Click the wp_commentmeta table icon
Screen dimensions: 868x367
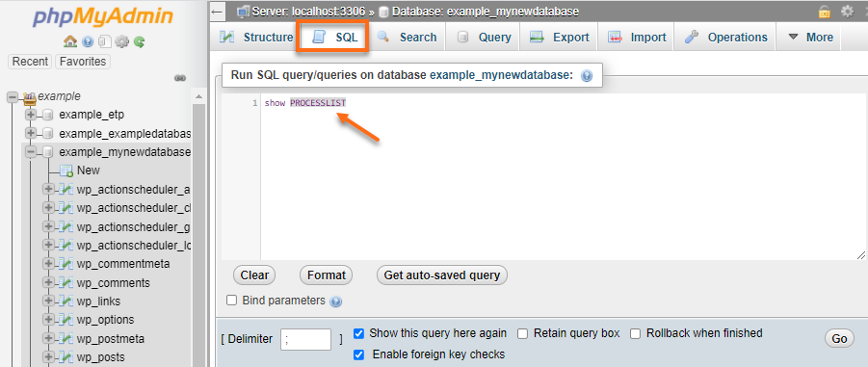[66, 264]
